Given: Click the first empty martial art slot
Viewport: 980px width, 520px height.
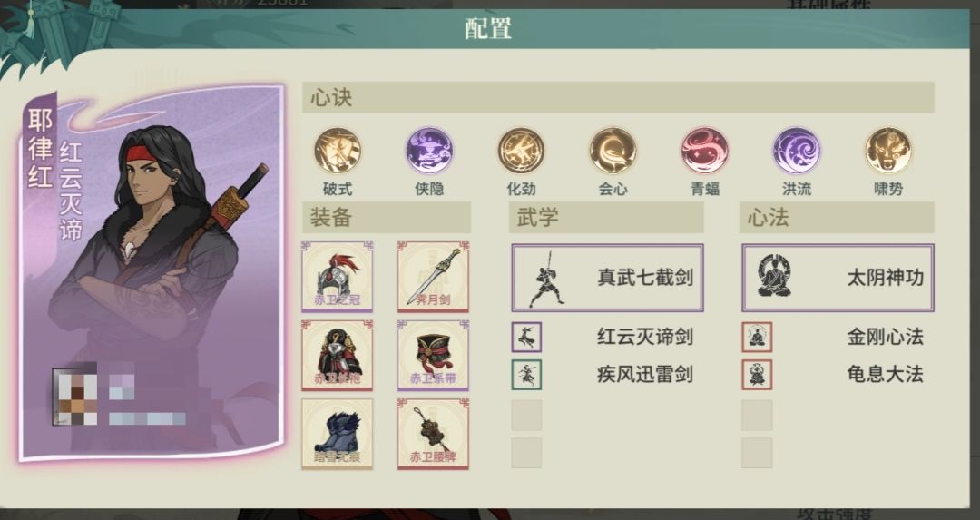Looking at the screenshot, I should click(x=526, y=415).
